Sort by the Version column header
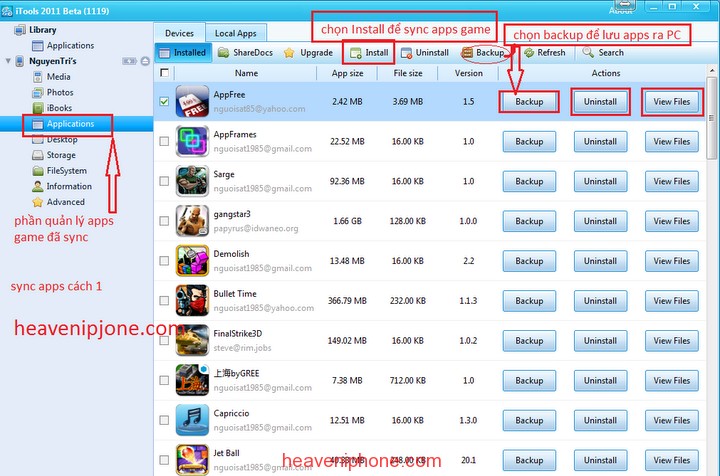Viewport: 720px width, 476px height. tap(468, 73)
